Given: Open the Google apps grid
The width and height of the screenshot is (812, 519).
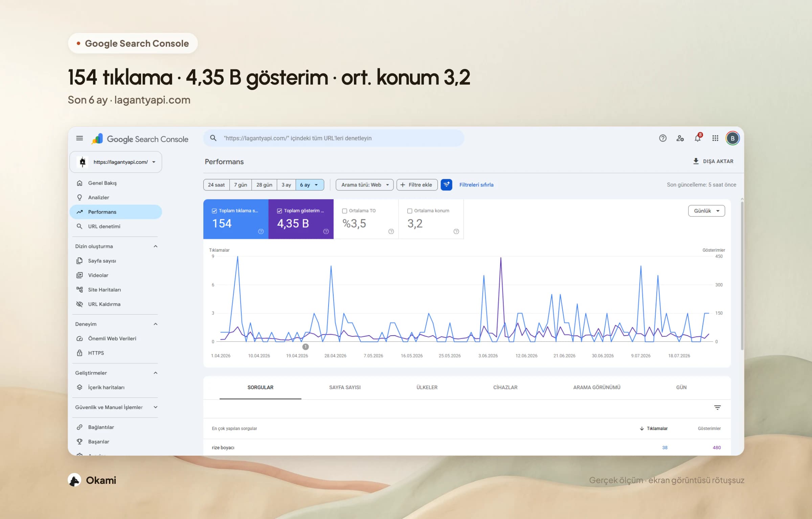Looking at the screenshot, I should 715,138.
